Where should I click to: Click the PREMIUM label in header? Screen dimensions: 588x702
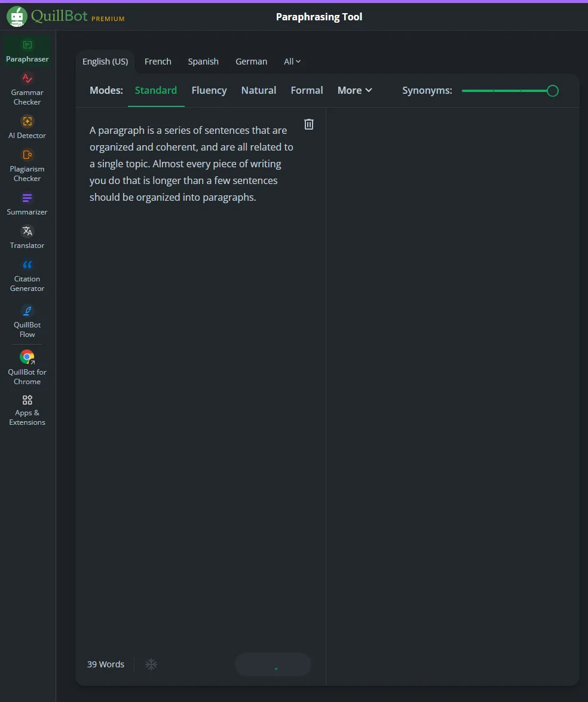pos(108,19)
